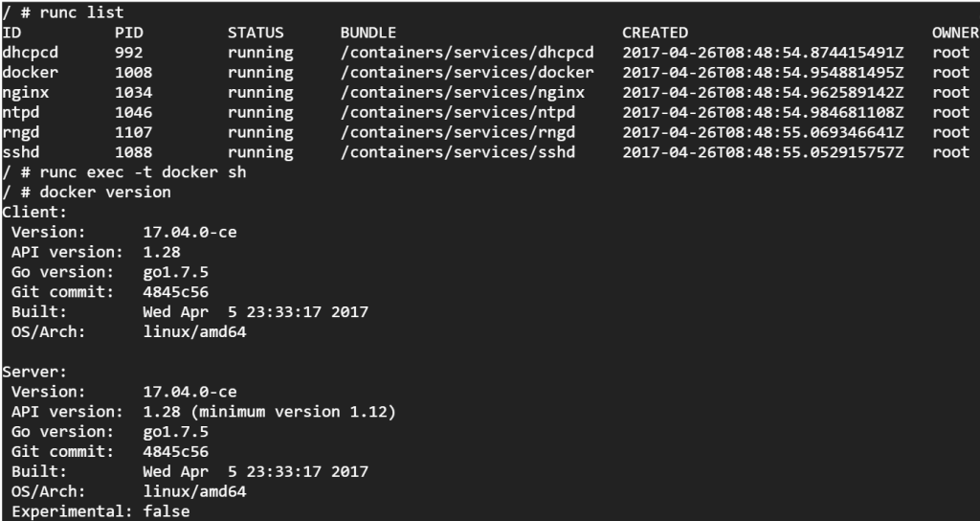Click the STATUS column header

[x=256, y=32]
